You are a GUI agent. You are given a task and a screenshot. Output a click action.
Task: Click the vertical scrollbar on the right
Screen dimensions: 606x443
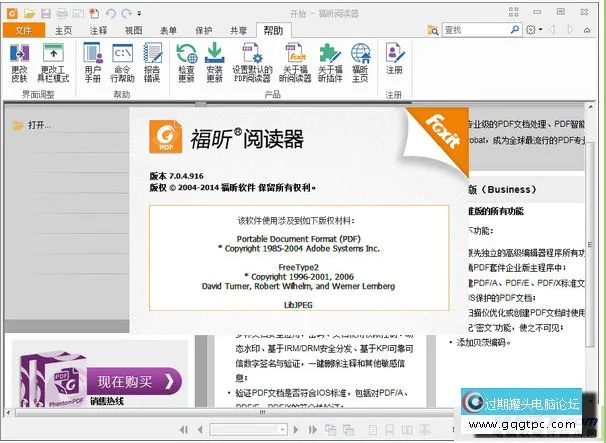(590, 244)
